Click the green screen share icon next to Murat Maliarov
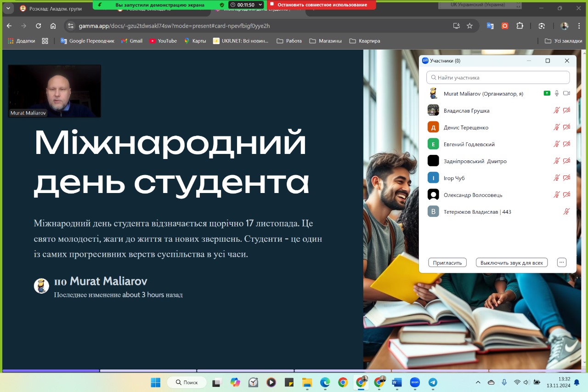Image resolution: width=588 pixels, height=392 pixels. 547,93
